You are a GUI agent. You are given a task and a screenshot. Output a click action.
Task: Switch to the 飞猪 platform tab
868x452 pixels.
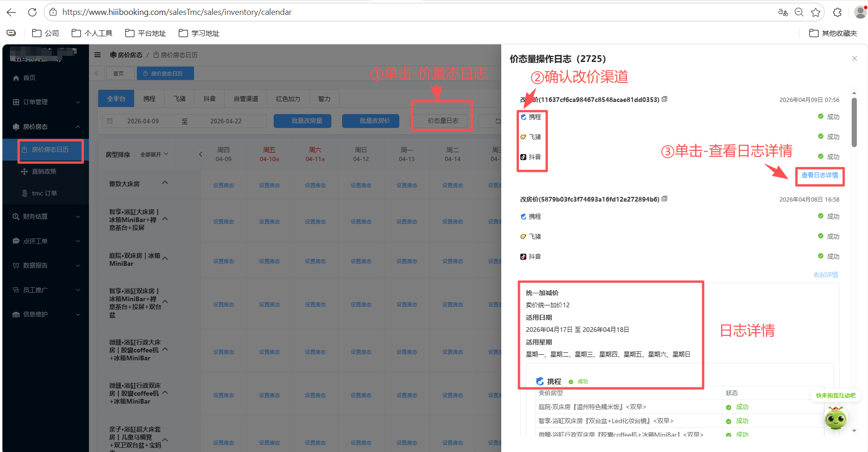click(179, 98)
